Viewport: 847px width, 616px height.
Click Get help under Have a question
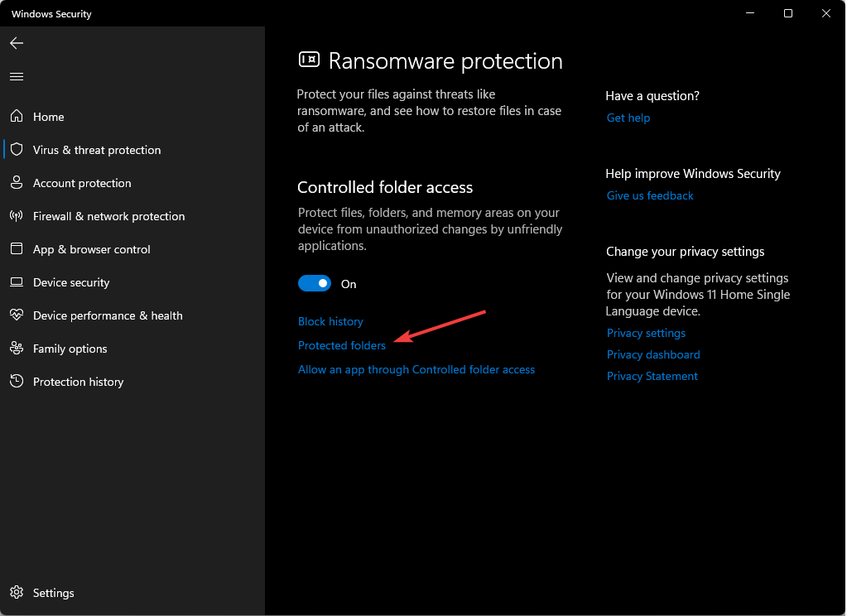click(x=628, y=118)
